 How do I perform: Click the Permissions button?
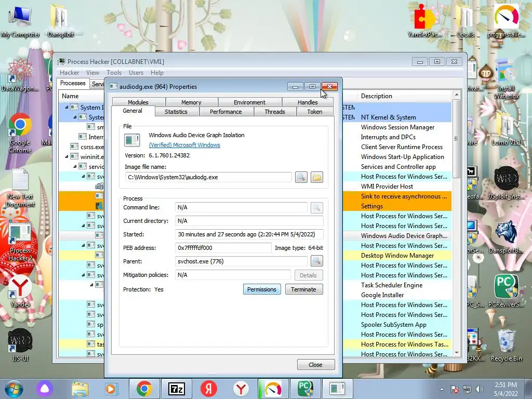[262, 289]
